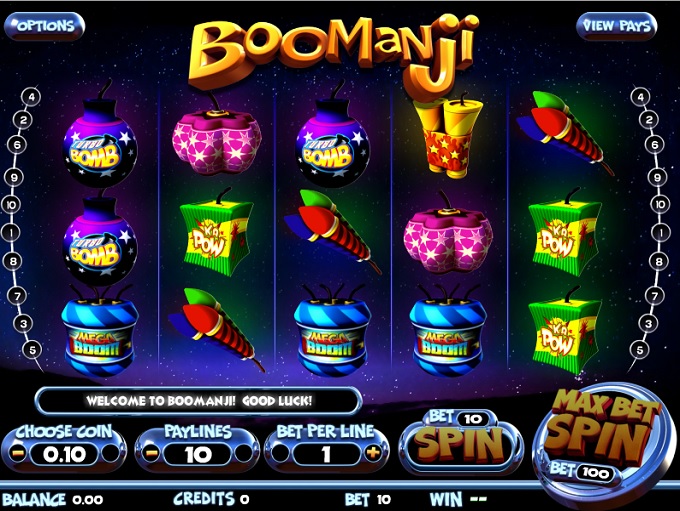
Task: Increase bet per line with the plus button
Action: tap(373, 454)
